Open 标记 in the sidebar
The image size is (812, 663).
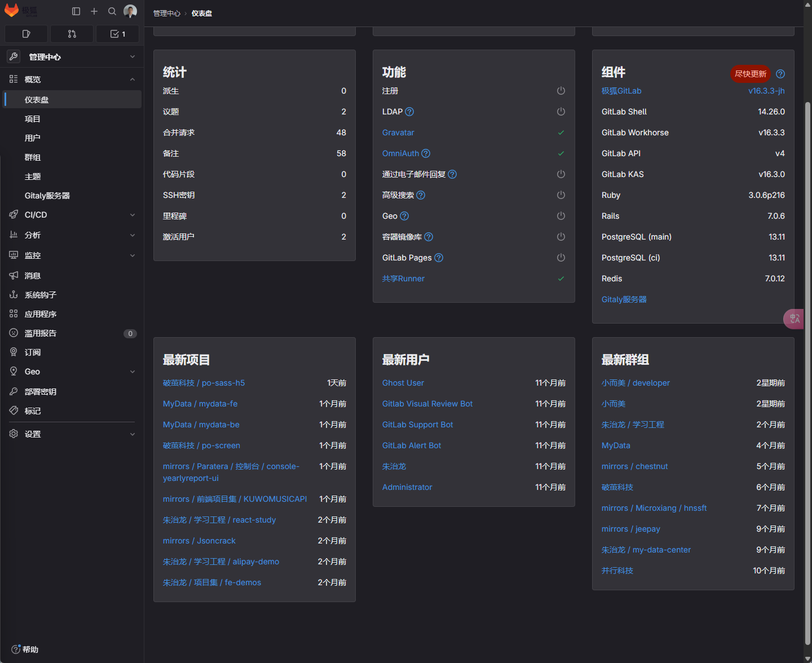[x=72, y=411]
